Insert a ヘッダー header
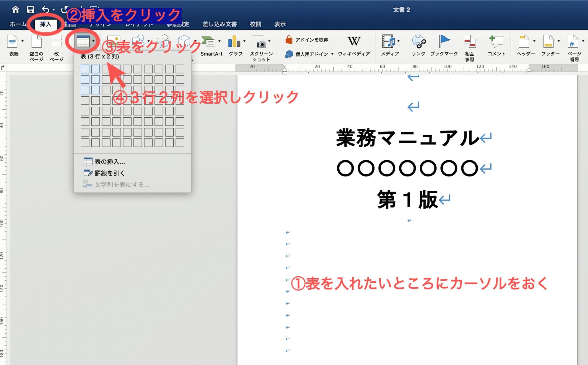 point(525,46)
